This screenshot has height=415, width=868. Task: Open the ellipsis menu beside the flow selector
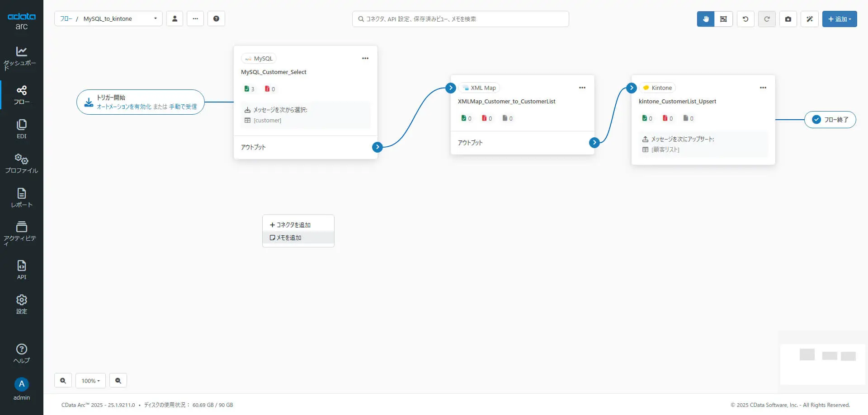(195, 19)
